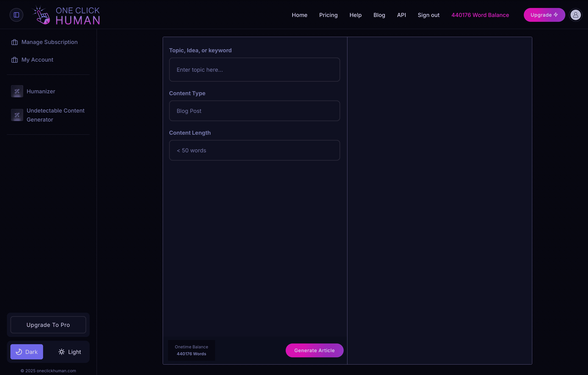Open the user profile avatar icon

point(576,15)
